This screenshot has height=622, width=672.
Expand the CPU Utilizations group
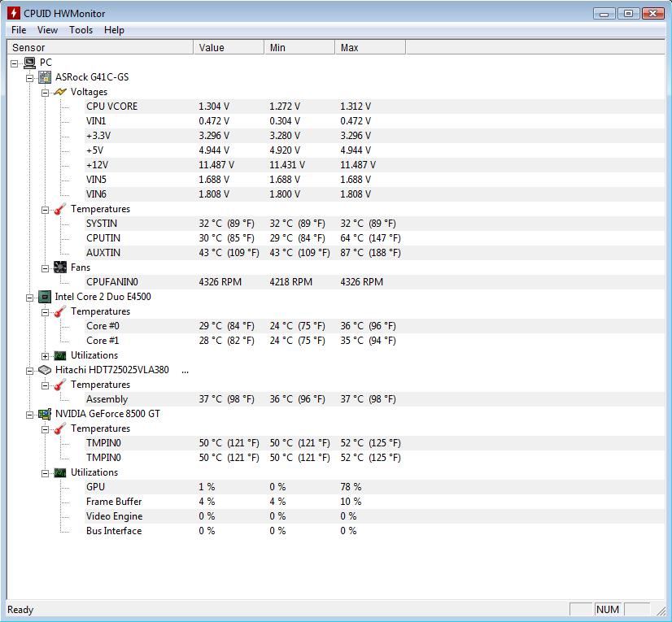[45, 356]
